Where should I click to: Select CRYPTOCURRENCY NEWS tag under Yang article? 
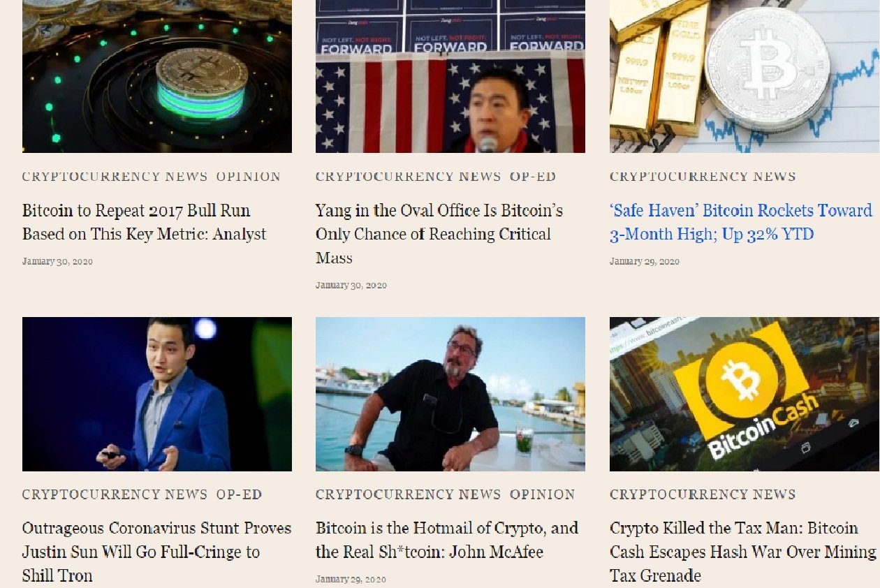click(409, 177)
